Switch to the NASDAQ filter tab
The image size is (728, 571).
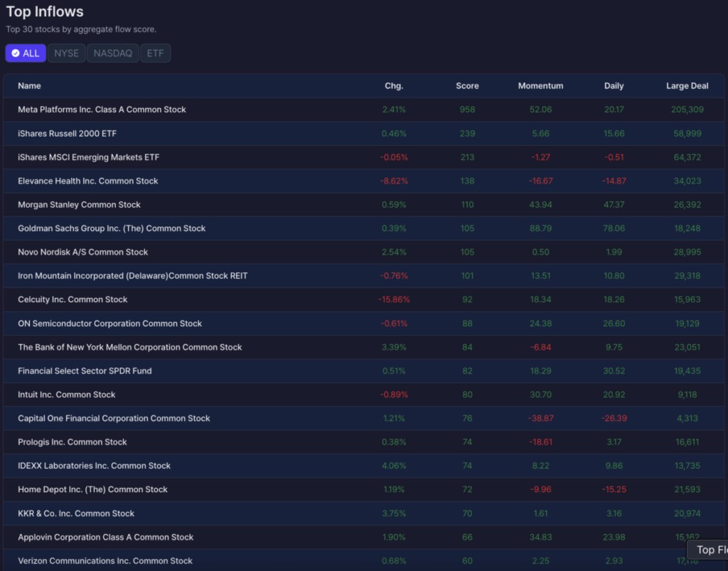pos(113,53)
